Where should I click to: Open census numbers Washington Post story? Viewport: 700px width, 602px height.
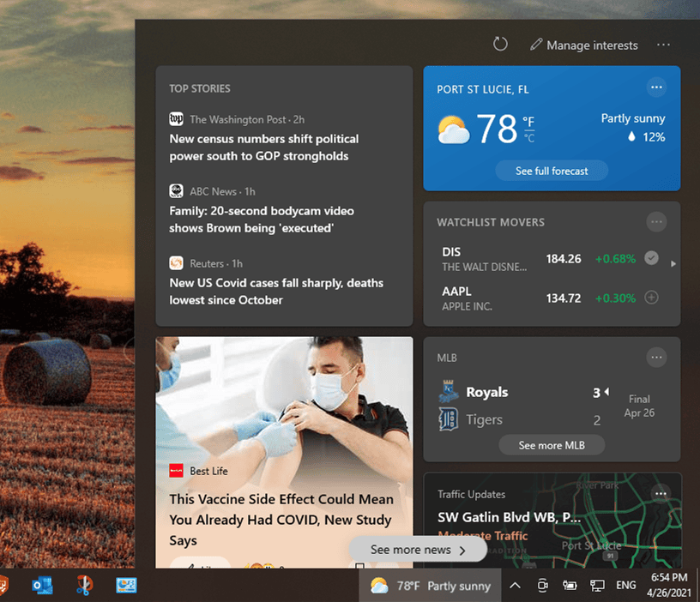(264, 147)
